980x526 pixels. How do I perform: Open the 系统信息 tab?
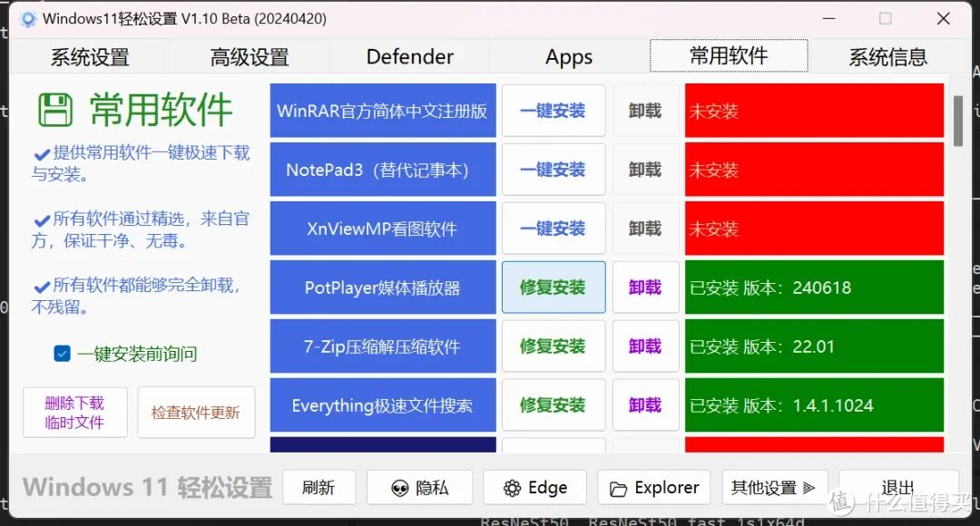[888, 57]
